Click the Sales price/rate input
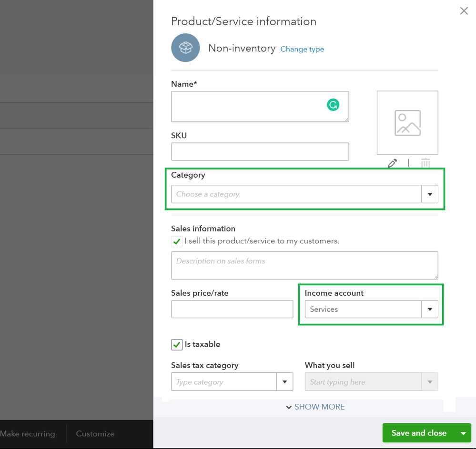This screenshot has height=449, width=476. click(x=232, y=309)
